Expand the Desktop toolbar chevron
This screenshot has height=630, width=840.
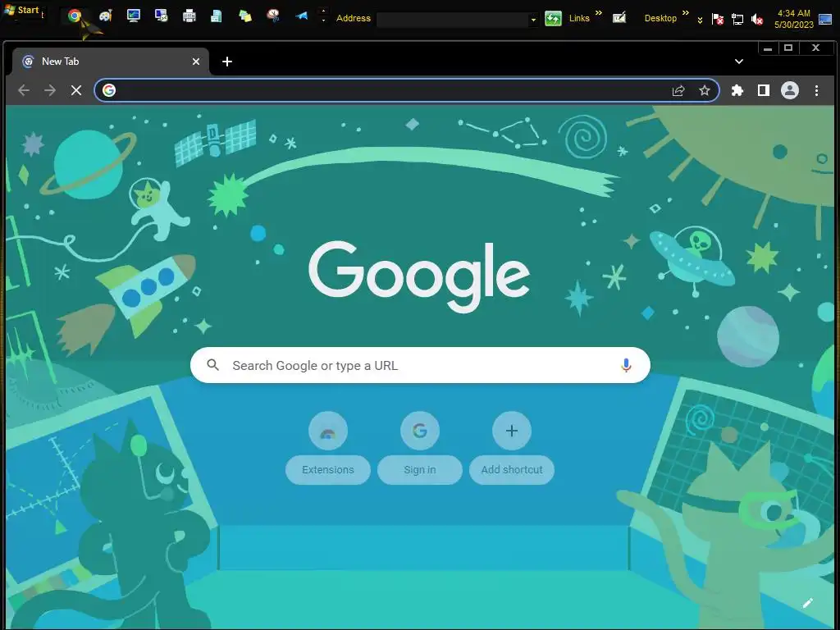pyautogui.click(x=685, y=13)
